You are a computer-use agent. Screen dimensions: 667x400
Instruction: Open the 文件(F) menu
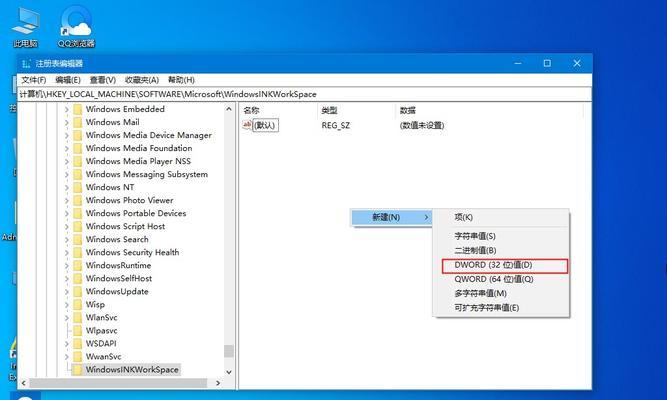coord(34,80)
